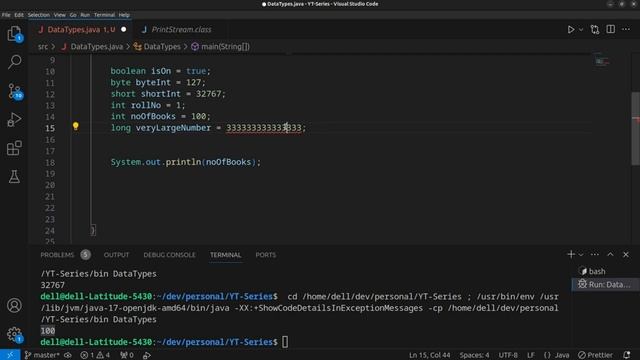Open the Edit menu
The width and height of the screenshot is (640, 360).
point(19,15)
